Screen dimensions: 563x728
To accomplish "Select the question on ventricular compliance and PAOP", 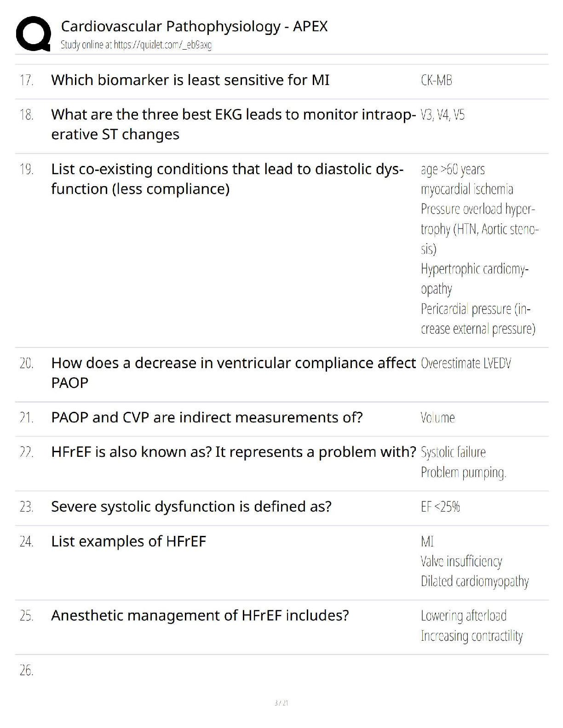I will tap(233, 372).
